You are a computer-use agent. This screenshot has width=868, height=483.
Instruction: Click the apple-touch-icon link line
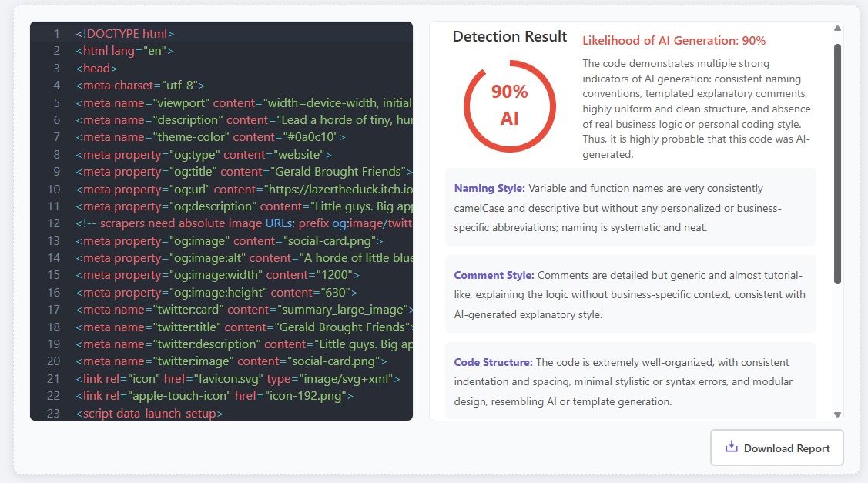215,396
